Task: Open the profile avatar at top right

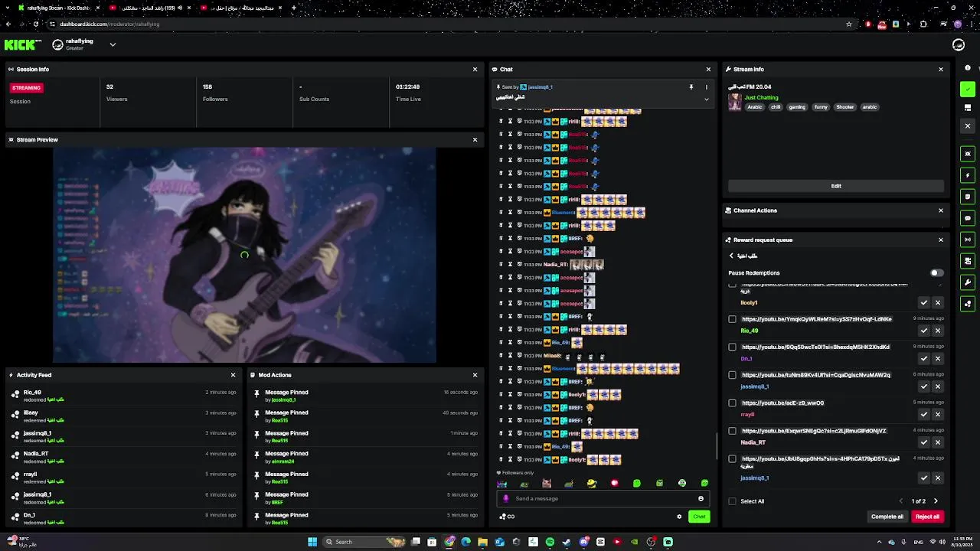Action: (x=959, y=45)
